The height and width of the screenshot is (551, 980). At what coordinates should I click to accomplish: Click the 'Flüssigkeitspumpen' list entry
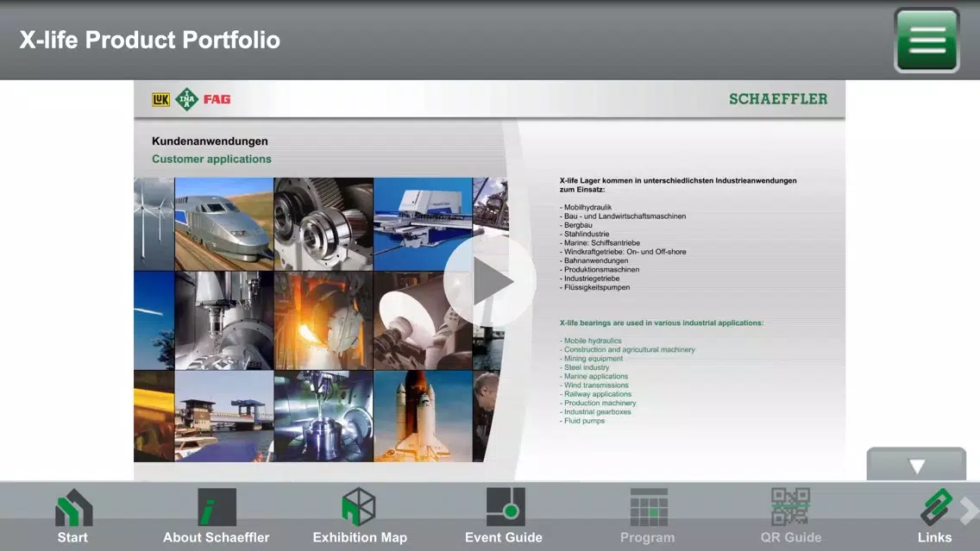click(x=595, y=287)
